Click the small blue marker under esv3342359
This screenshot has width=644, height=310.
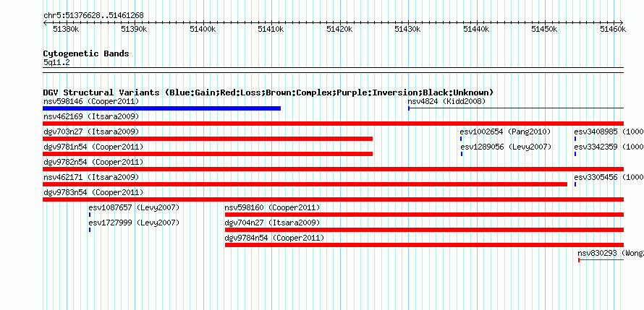point(575,154)
